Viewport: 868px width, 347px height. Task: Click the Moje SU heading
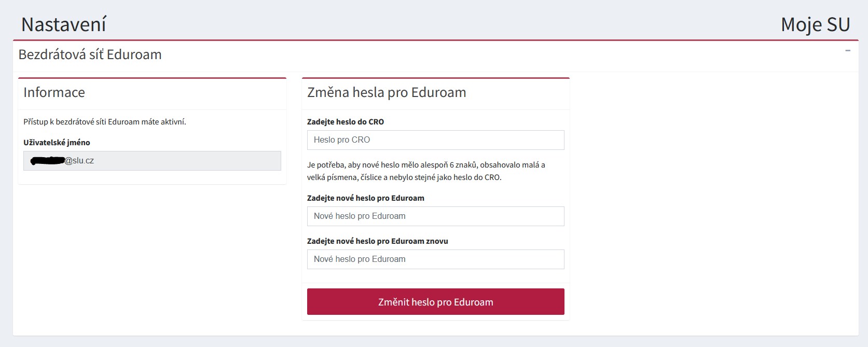[816, 24]
